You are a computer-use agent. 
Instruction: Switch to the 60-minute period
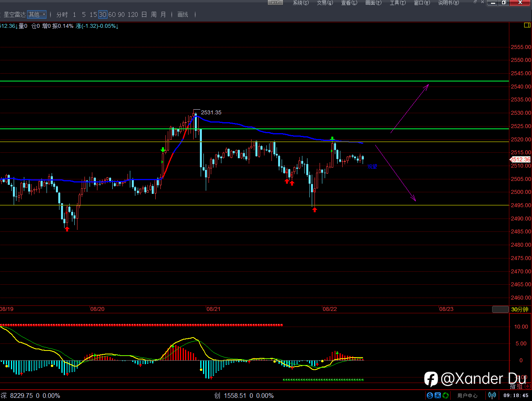point(112,14)
